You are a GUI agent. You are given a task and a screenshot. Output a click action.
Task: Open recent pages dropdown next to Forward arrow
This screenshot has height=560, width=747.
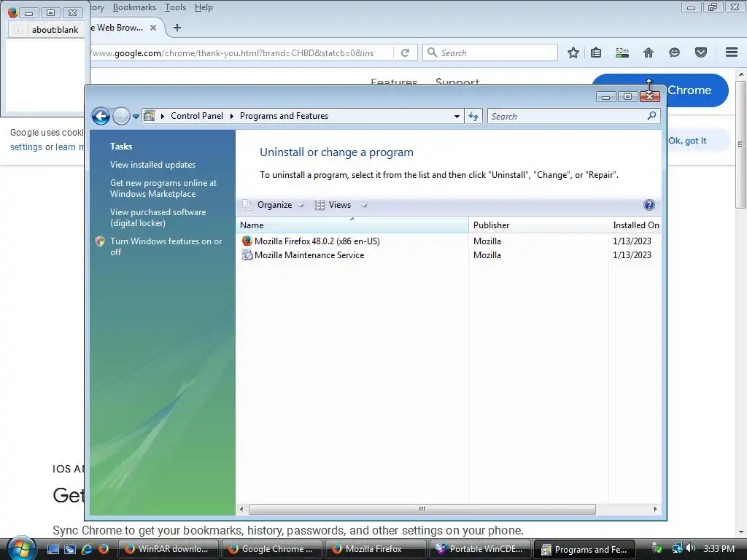tap(136, 116)
